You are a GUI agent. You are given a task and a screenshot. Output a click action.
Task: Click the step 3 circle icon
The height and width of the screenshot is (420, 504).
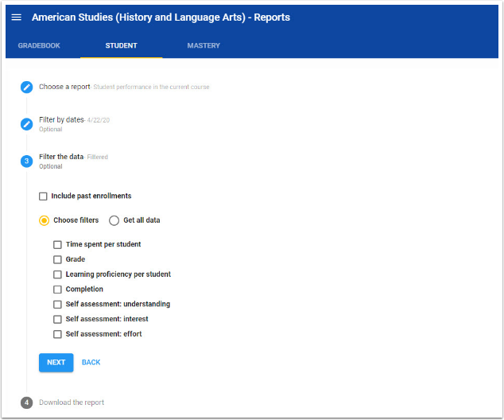27,161
